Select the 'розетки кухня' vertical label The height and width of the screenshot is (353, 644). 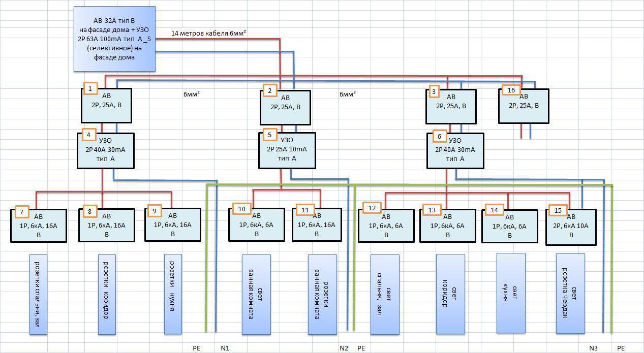pos(173,294)
